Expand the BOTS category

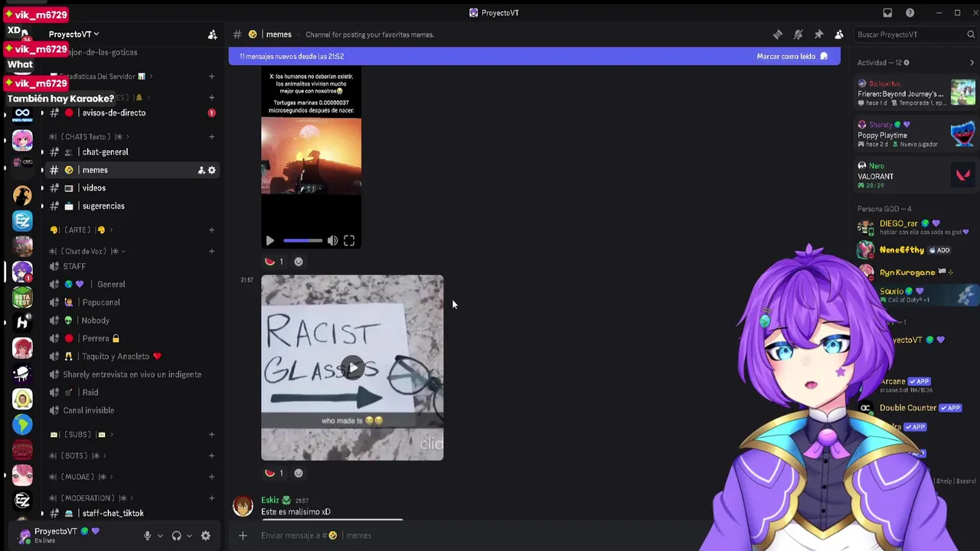click(x=78, y=455)
